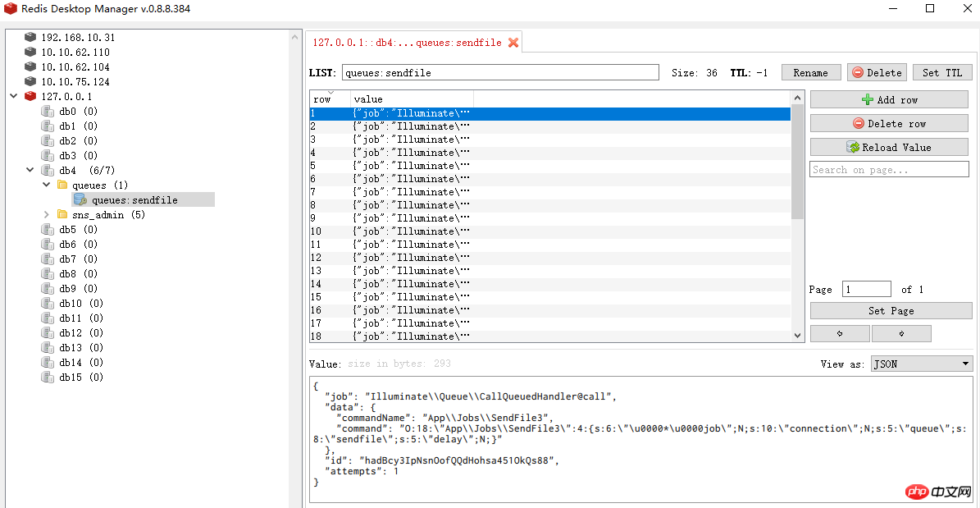The height and width of the screenshot is (508, 980).
Task: Collapse the db4 database node
Action: pyautogui.click(x=30, y=170)
